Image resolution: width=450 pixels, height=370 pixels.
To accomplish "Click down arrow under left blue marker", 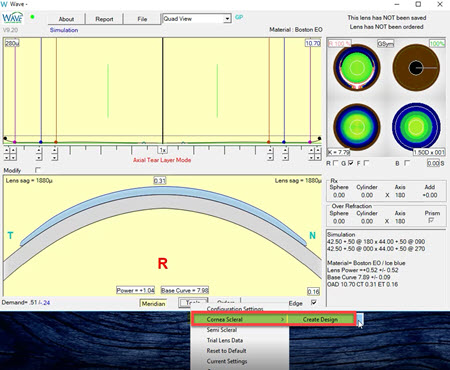I will pyautogui.click(x=39, y=157).
